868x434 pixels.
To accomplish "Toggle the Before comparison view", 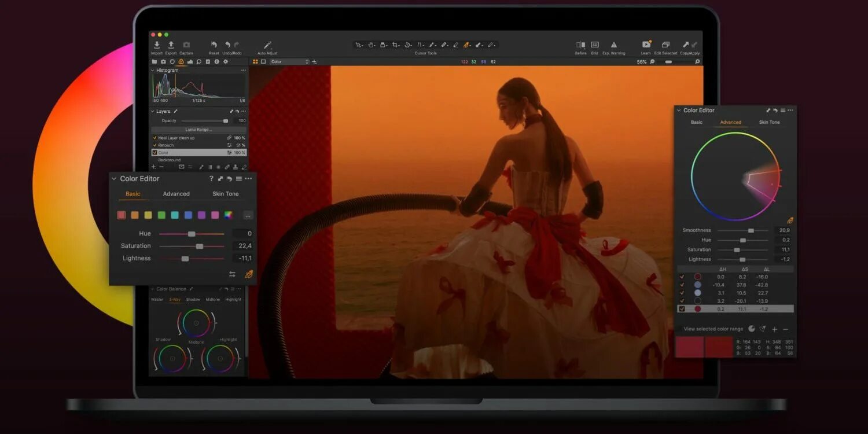I will pos(580,45).
